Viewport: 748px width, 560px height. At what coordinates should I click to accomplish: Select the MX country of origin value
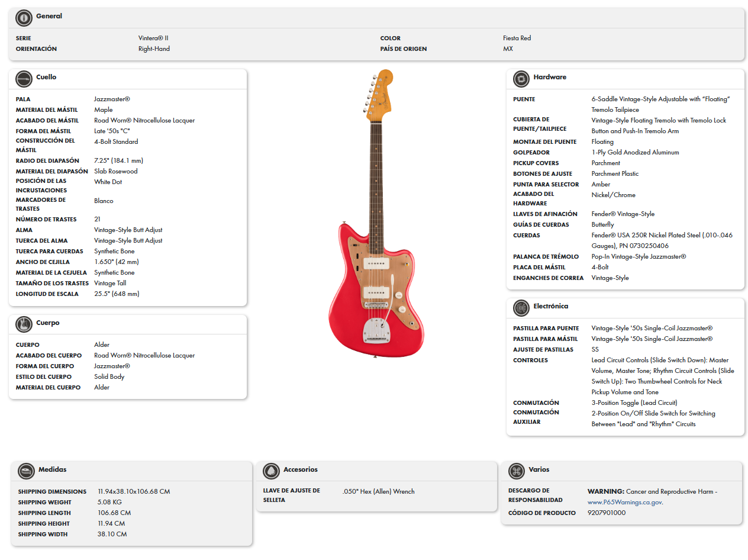coord(508,49)
